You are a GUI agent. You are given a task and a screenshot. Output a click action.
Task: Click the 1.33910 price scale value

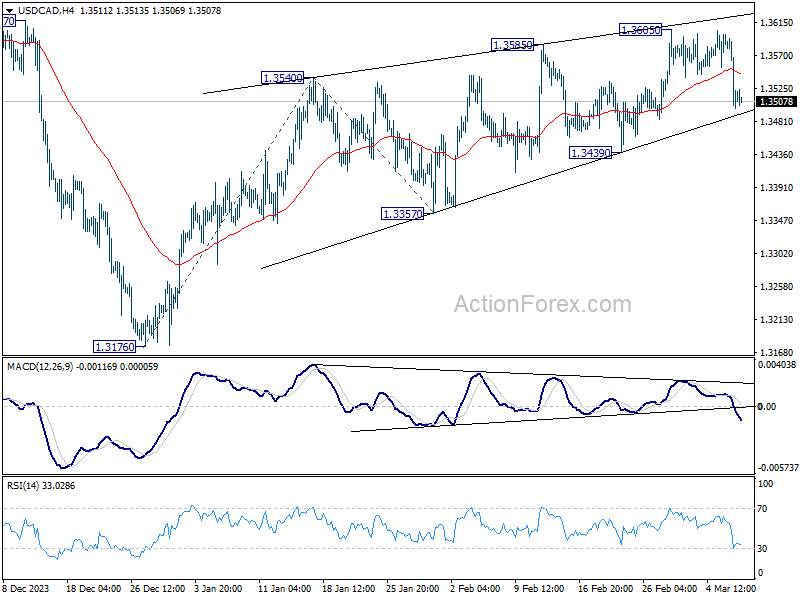tap(777, 187)
